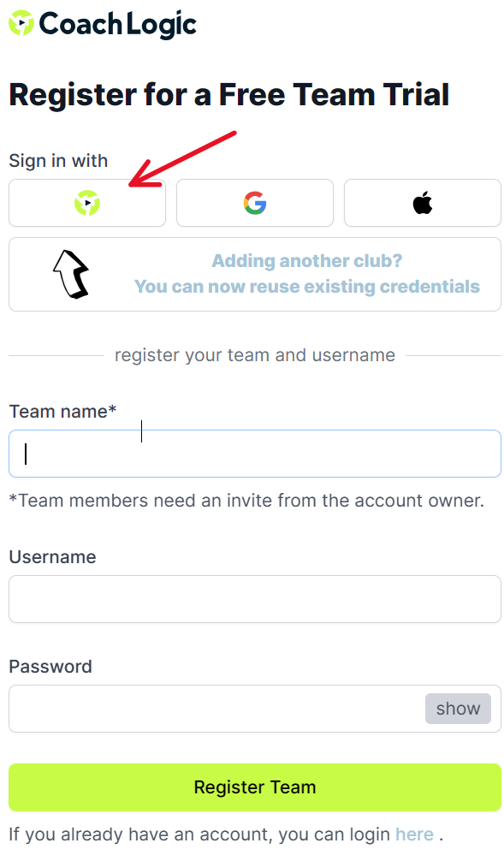The height and width of the screenshot is (855, 504).
Task: Sign in with the Google icon
Action: click(255, 203)
